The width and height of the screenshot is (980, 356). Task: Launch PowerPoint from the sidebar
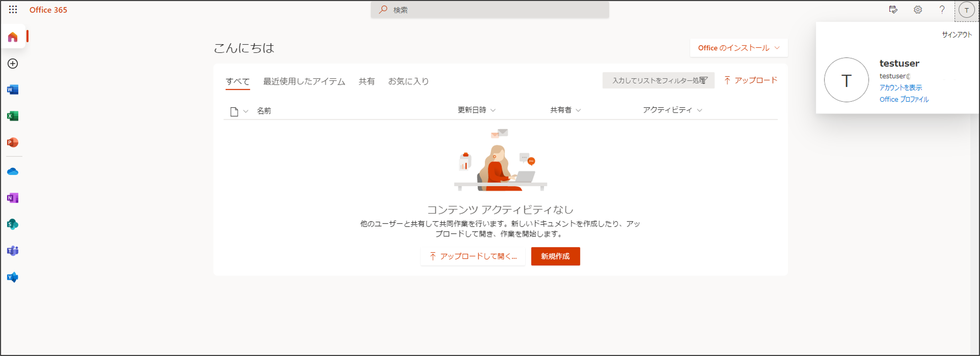point(13,143)
